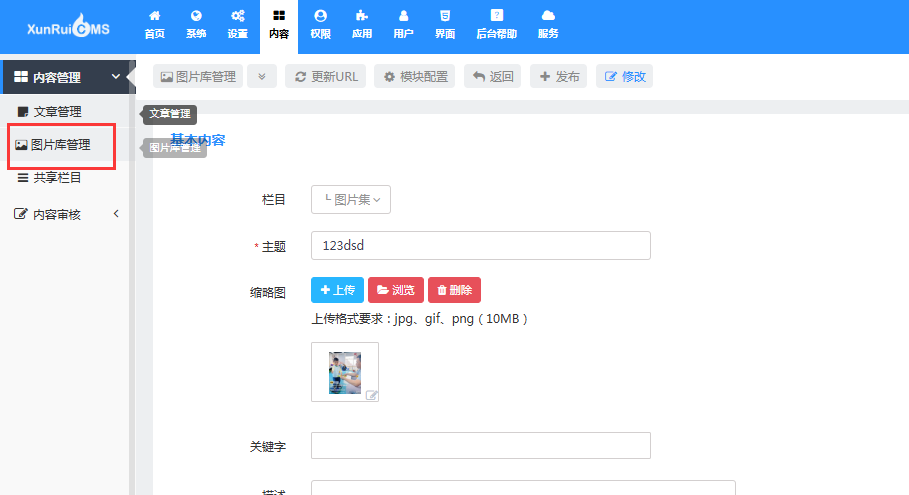The image size is (909, 495).
Task: Click the 主题 input field containing 123dsd
Action: pyautogui.click(x=480, y=246)
